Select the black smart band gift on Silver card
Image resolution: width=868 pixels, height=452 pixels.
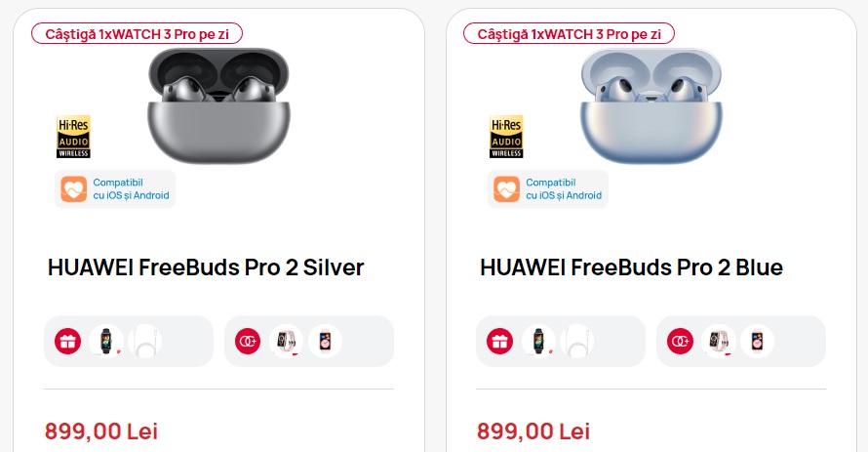(x=106, y=342)
